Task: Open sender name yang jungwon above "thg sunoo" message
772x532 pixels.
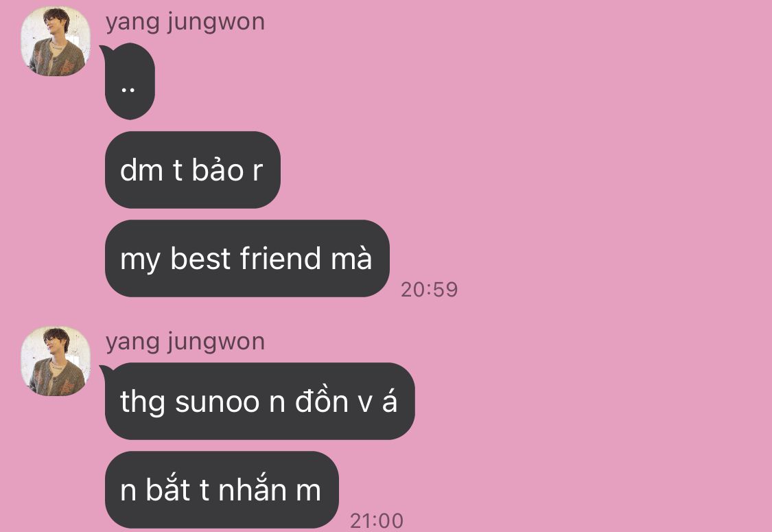Action: [185, 342]
